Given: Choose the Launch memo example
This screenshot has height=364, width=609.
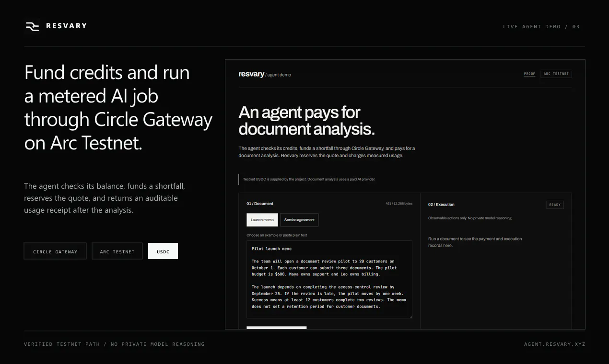Looking at the screenshot, I should (x=262, y=220).
